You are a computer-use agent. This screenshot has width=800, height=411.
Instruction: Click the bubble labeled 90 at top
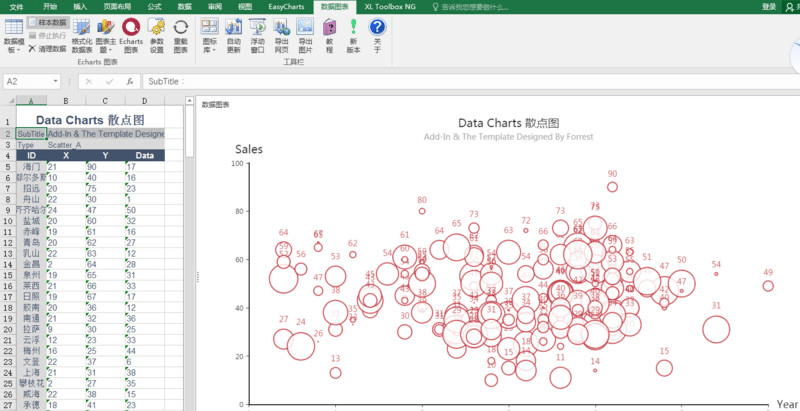pos(612,187)
